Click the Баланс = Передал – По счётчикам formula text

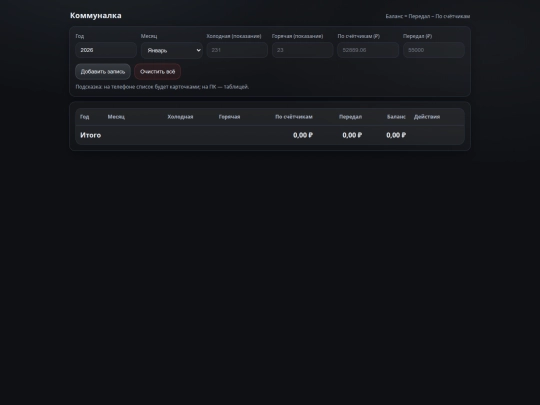click(428, 16)
